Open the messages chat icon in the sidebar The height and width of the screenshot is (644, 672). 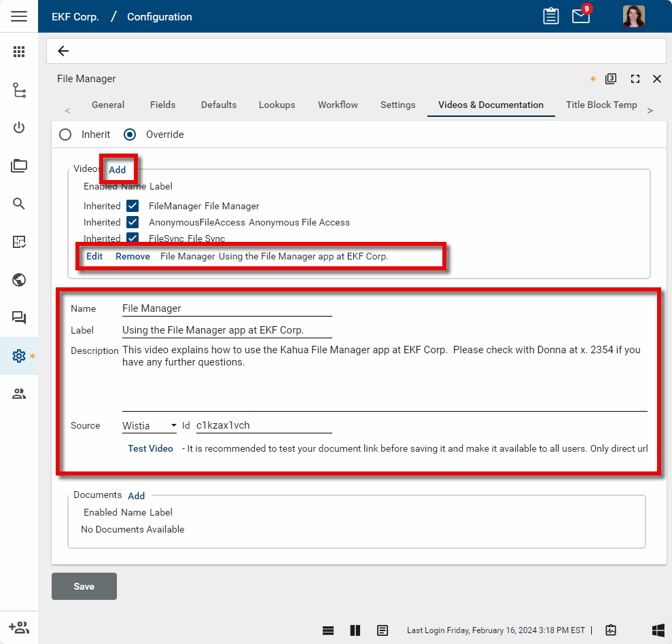[18, 318]
